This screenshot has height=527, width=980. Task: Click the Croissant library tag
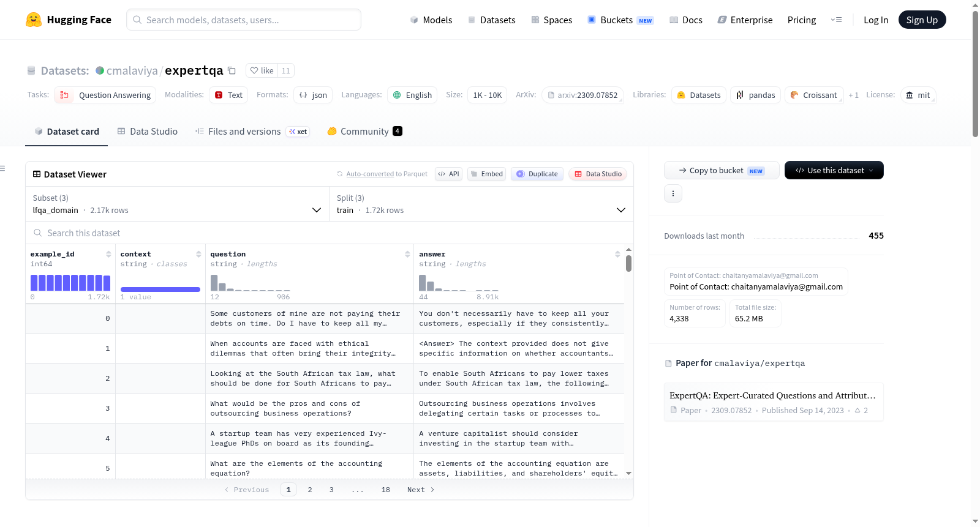click(814, 95)
